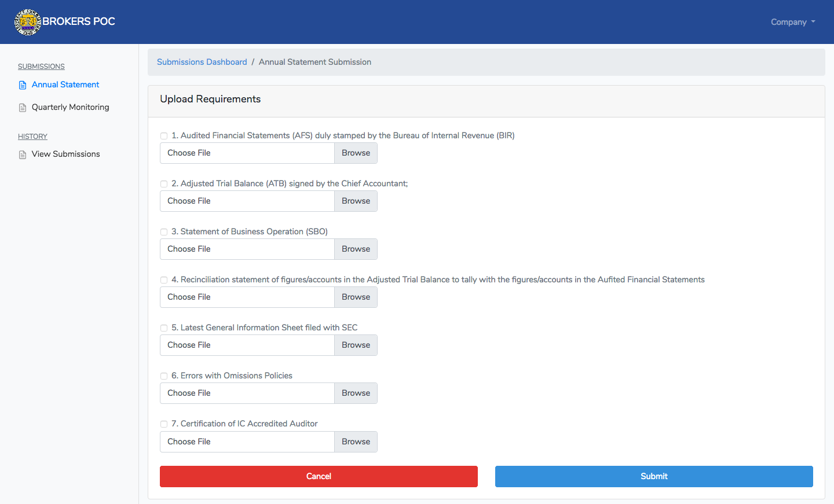The height and width of the screenshot is (504, 834).
Task: Open the Company dropdown menu
Action: [x=792, y=22]
